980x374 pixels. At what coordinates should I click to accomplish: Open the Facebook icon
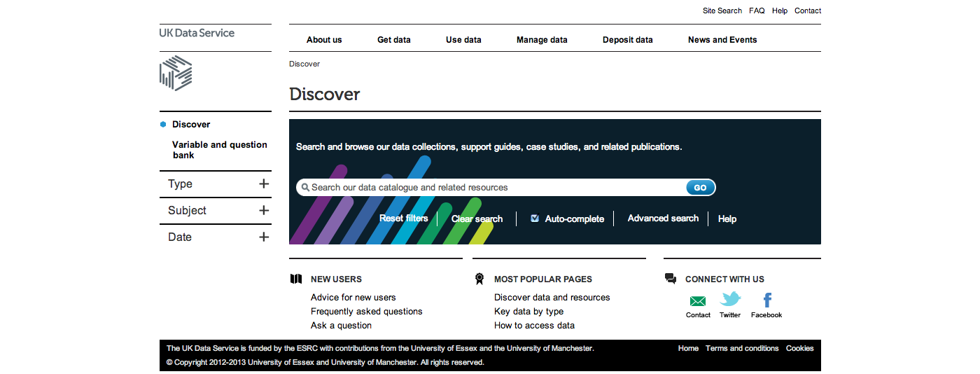click(x=766, y=300)
